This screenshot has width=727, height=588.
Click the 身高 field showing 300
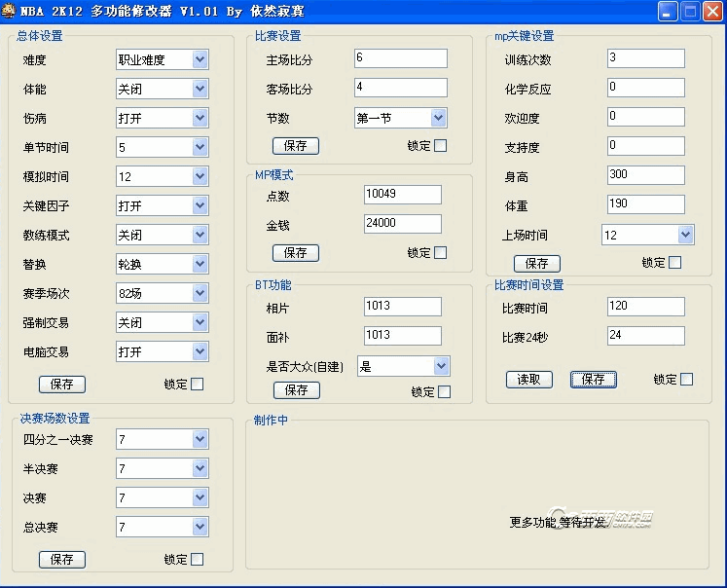[x=646, y=175]
